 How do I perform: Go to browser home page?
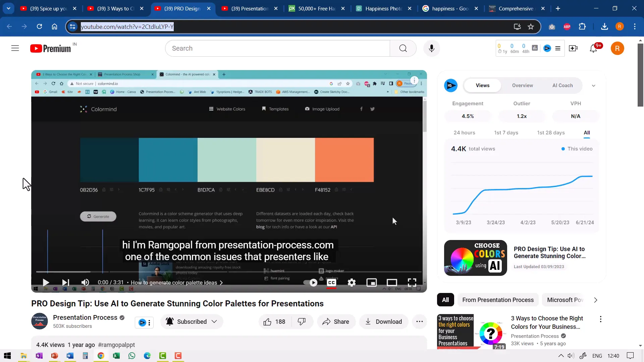point(54,26)
